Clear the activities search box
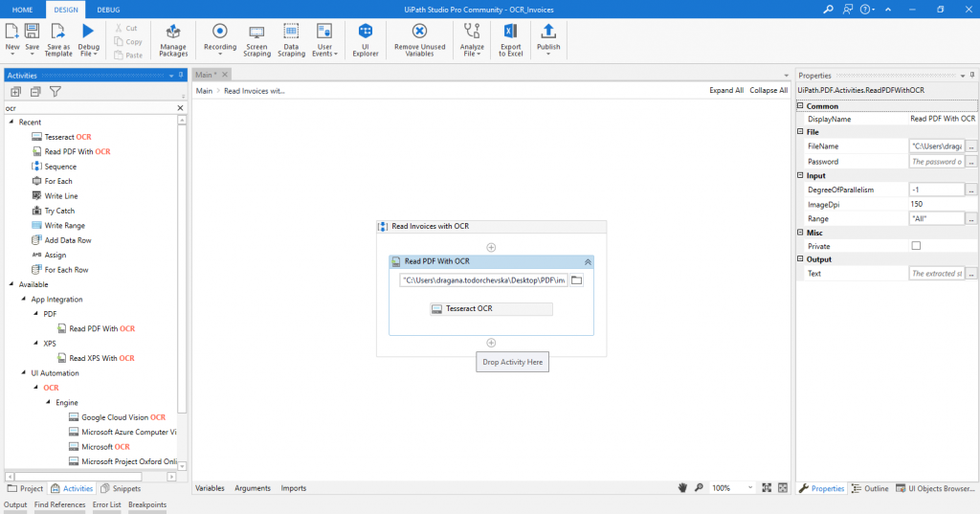Image resolution: width=980 pixels, height=514 pixels. (x=180, y=108)
